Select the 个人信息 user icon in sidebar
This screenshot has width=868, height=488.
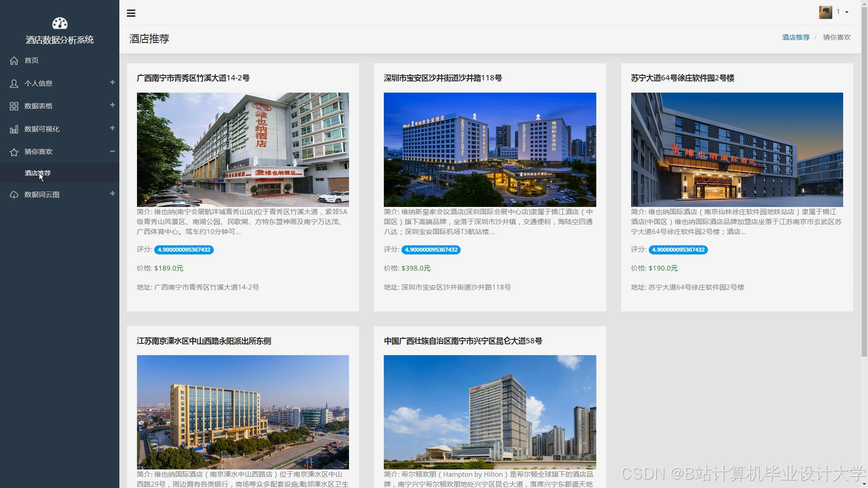(13, 83)
